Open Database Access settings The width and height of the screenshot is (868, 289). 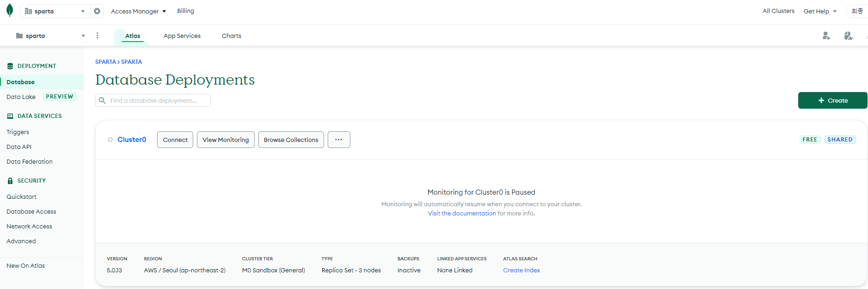[31, 211]
